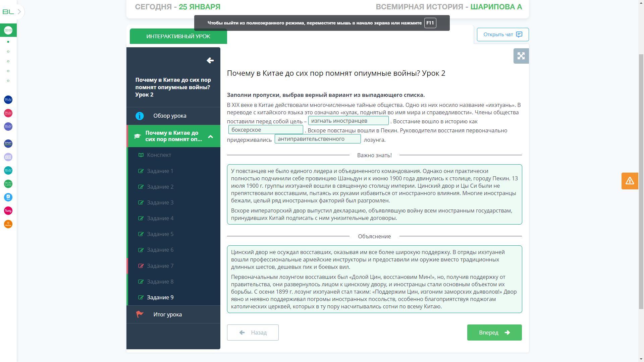Switch to the ИНТЕРАКТИВНЫЙ УРОК tab
The height and width of the screenshot is (362, 644).
(178, 36)
